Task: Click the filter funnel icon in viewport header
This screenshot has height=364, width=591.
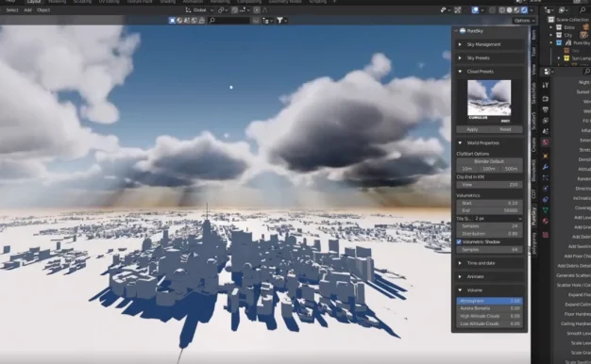Action: pos(279,21)
